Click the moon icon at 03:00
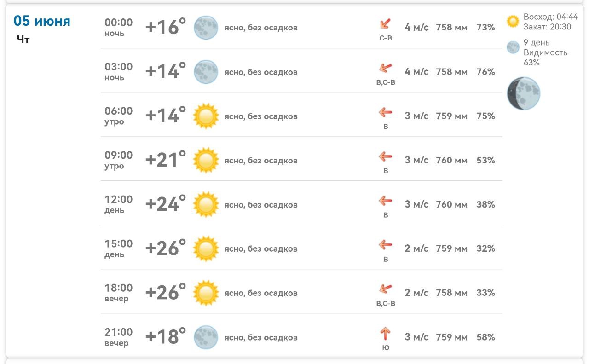The height and width of the screenshot is (364, 589). (x=206, y=72)
